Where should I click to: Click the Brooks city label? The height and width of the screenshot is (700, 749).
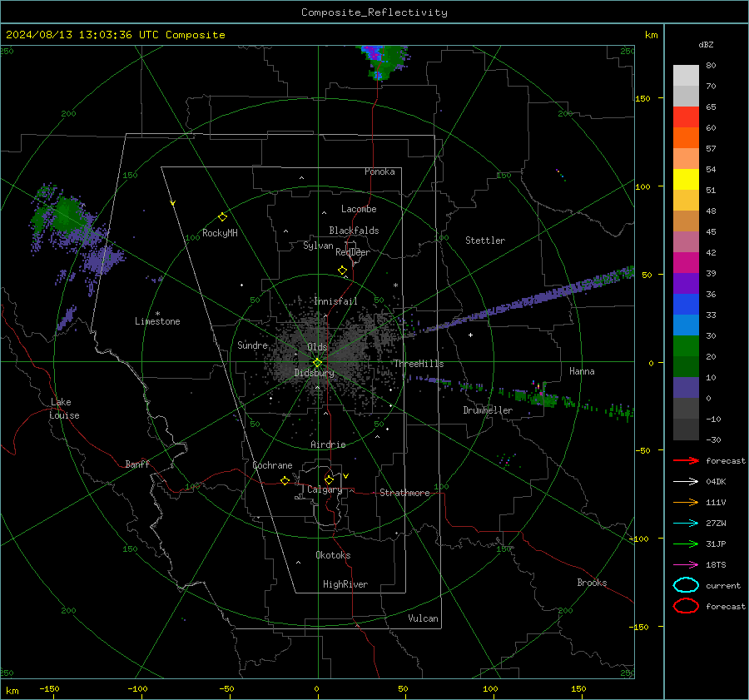coord(592,583)
